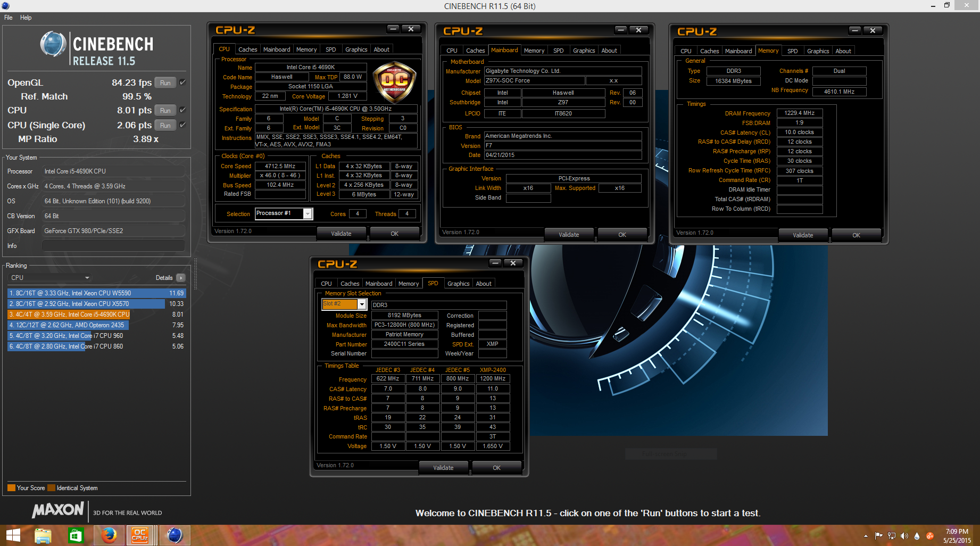Toggle the CPU test checkbox
The width and height of the screenshot is (980, 546).
pyautogui.click(x=182, y=110)
